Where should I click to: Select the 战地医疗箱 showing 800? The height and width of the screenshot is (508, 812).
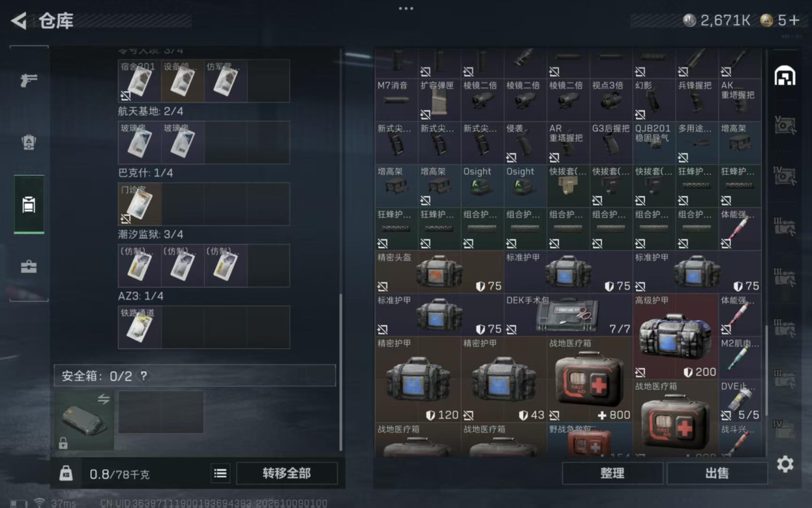pyautogui.click(x=590, y=379)
